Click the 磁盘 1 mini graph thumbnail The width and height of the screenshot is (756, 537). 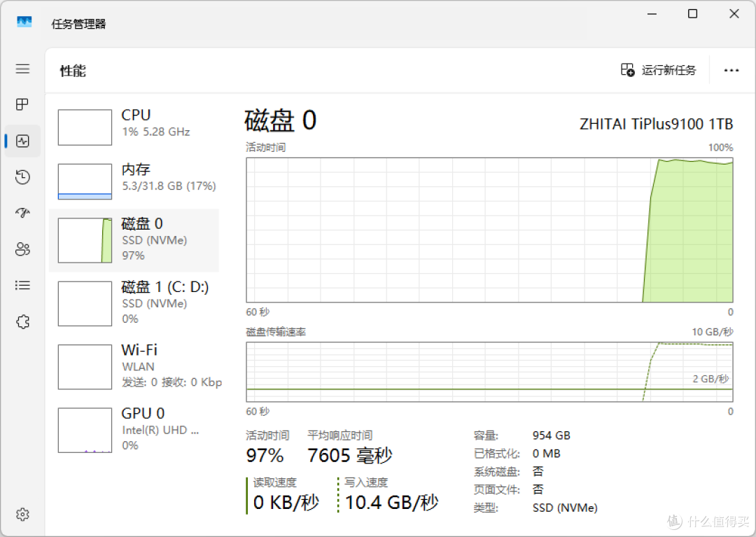[85, 304]
